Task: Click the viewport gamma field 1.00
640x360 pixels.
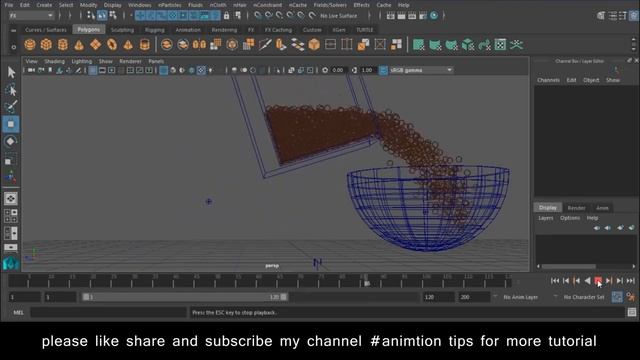Action: click(368, 70)
